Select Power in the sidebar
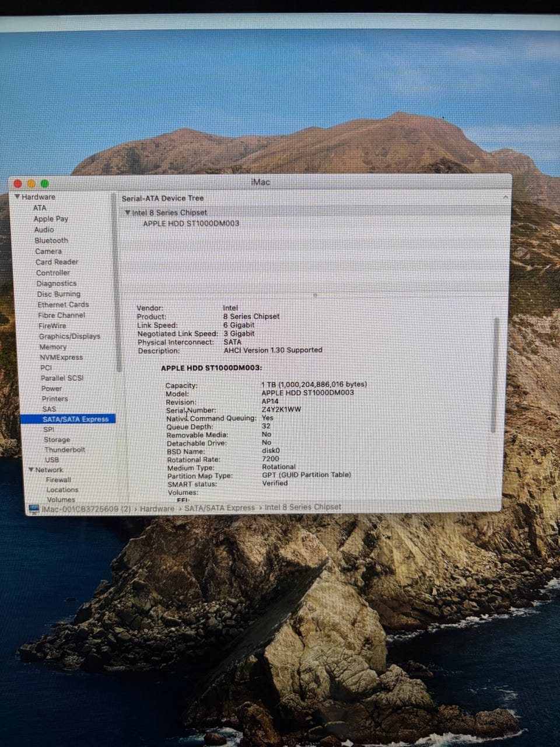This screenshot has width=560, height=747. click(x=51, y=389)
